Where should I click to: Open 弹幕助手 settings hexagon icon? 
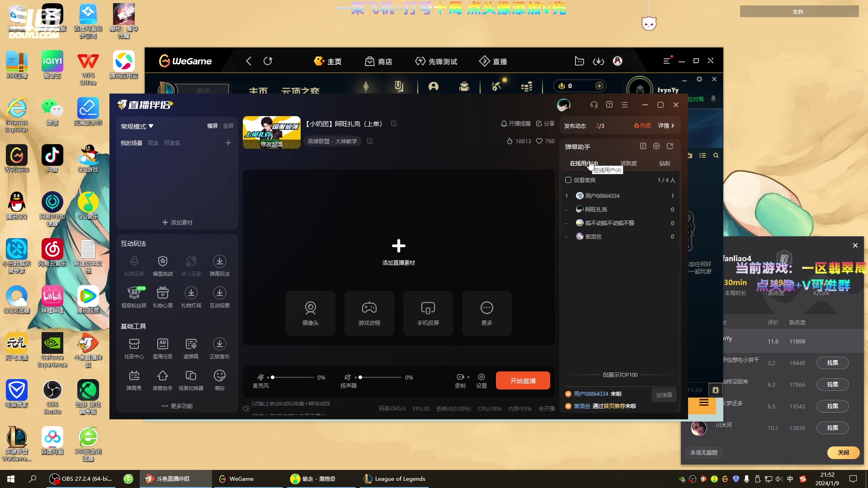(656, 146)
